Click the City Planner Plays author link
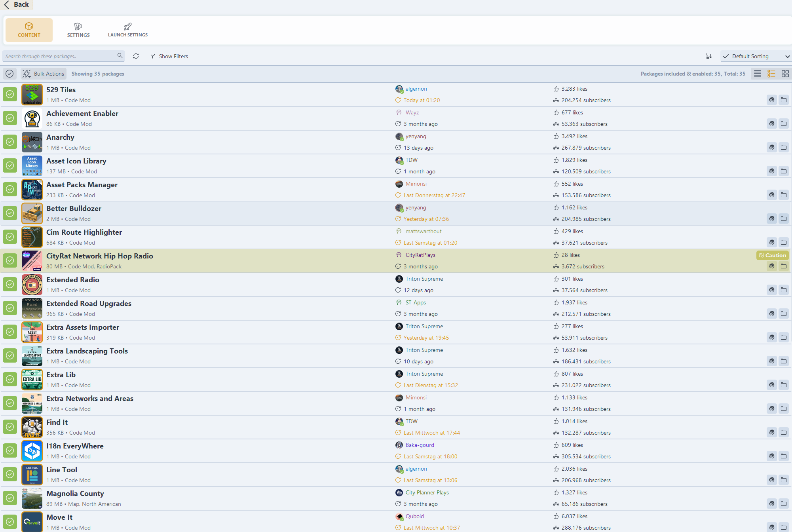 427,492
